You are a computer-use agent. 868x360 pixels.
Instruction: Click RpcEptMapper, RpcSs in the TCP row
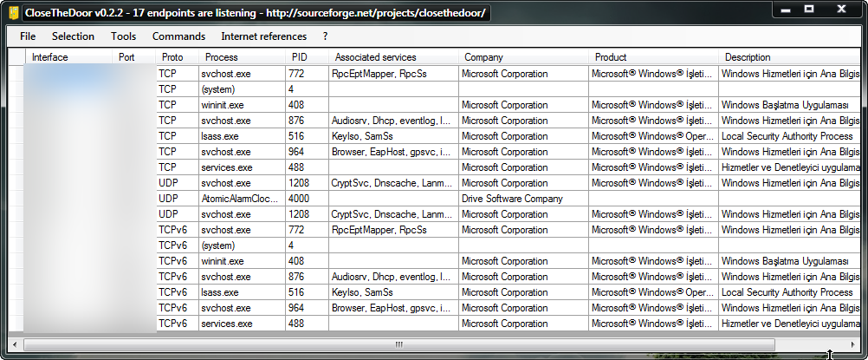pos(393,74)
